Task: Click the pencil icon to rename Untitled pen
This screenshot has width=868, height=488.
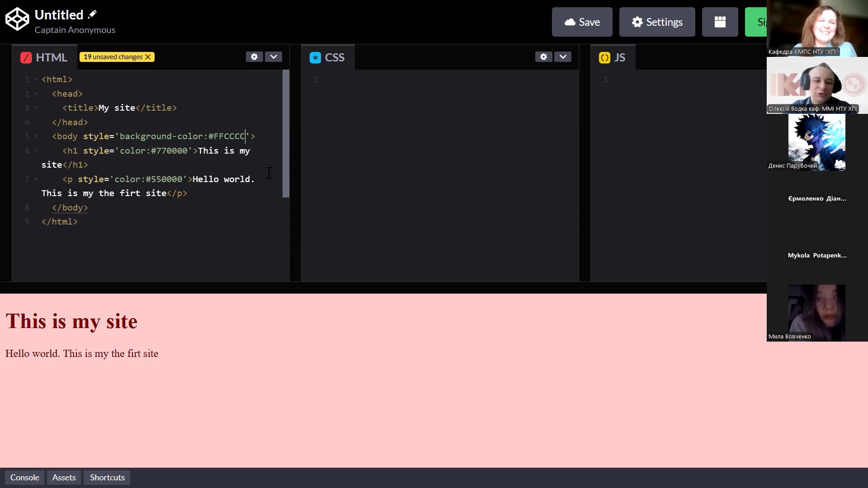Action: 92,14
